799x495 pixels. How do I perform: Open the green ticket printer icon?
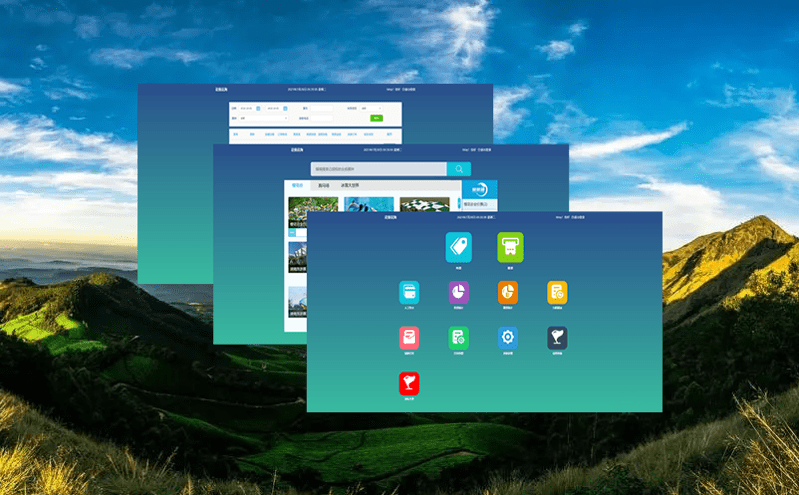tap(510, 247)
